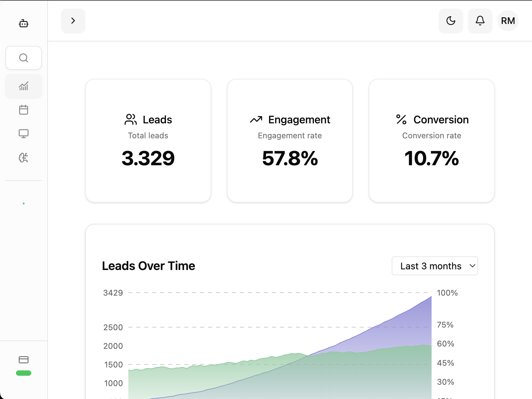Screen dimensions: 532x399
Task: Click the Conversion card showing 10.7%
Action: point(431,140)
